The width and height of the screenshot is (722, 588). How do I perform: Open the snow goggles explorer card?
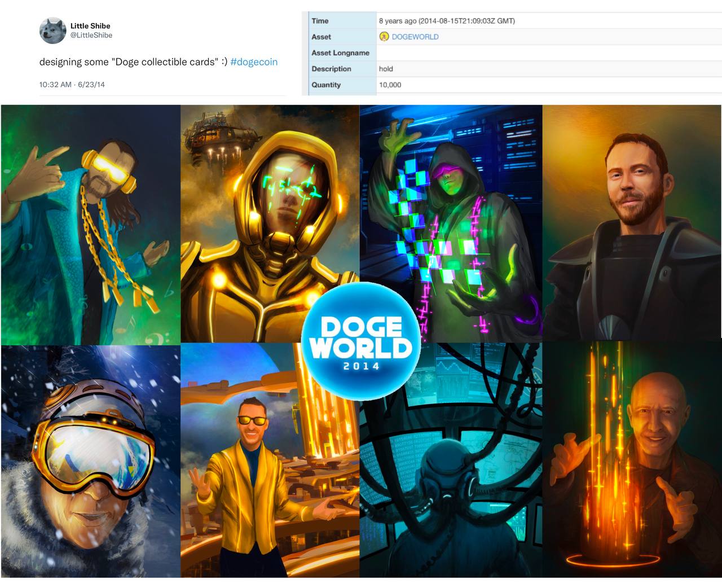91,461
